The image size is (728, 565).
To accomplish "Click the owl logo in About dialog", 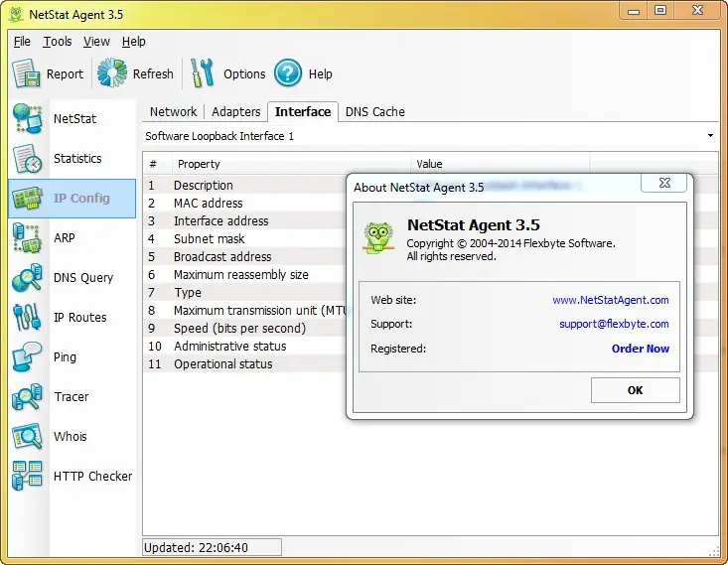I will 378,237.
